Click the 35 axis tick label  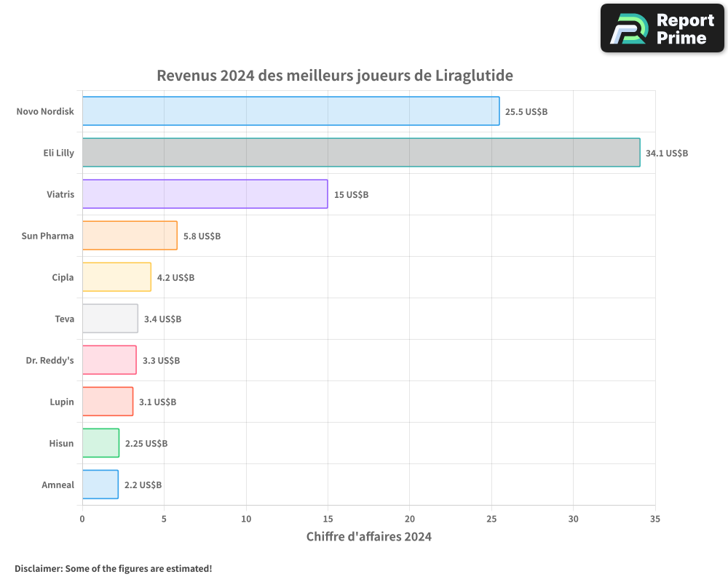point(654,519)
